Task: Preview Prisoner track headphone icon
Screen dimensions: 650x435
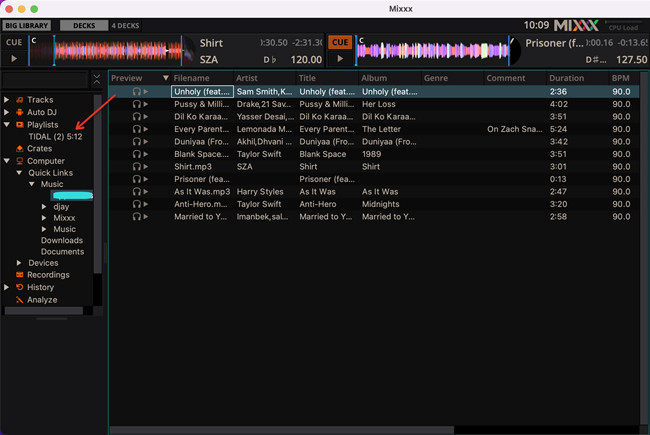Action: click(136, 179)
